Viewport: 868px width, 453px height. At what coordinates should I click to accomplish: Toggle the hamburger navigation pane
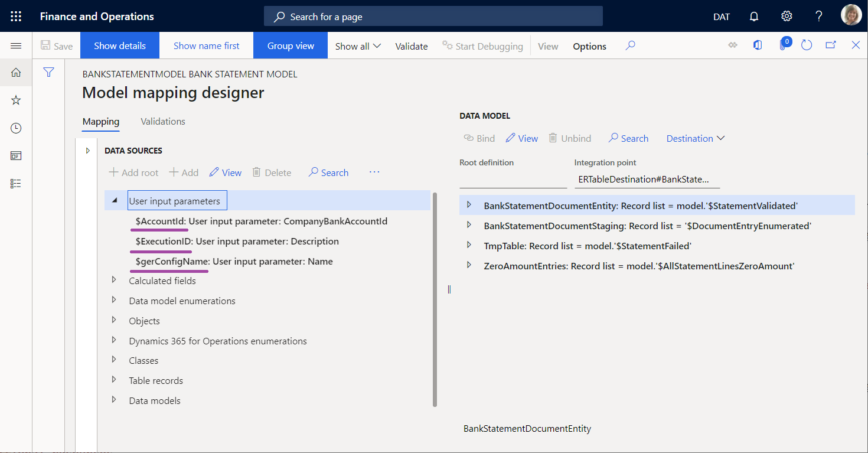click(x=16, y=45)
